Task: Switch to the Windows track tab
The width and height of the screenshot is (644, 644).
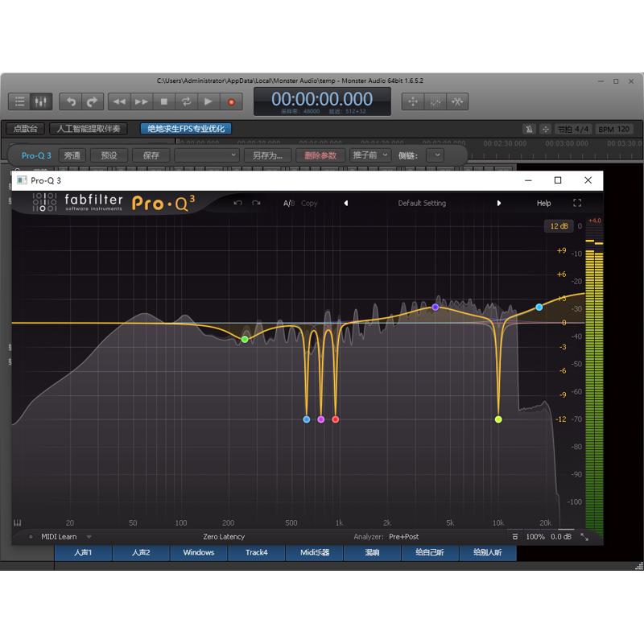Action: 199,552
